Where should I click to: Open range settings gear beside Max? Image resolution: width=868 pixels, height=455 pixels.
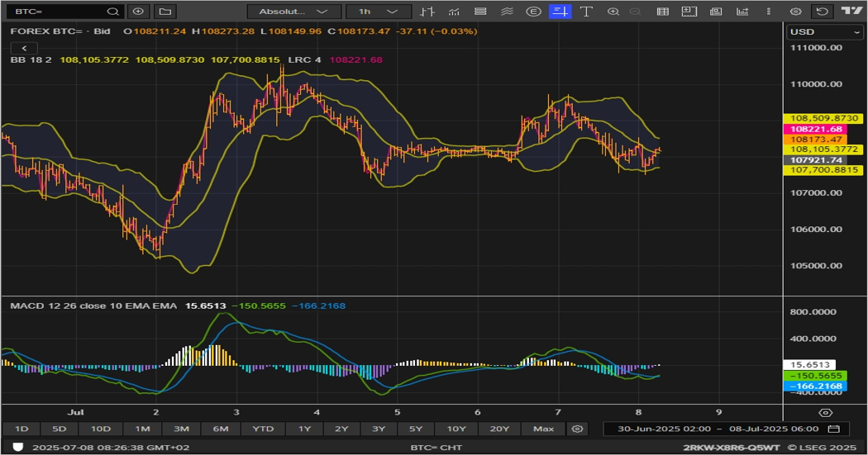pyautogui.click(x=577, y=429)
